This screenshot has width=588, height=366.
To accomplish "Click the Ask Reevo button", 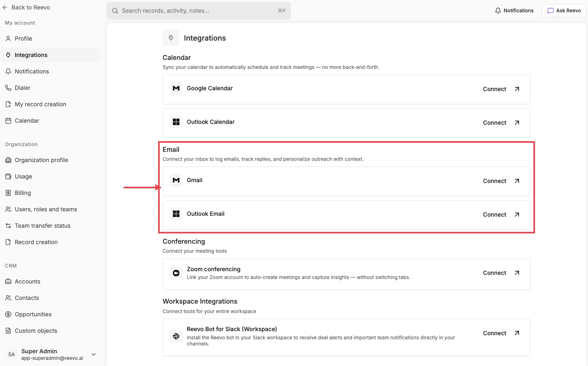I will (564, 11).
